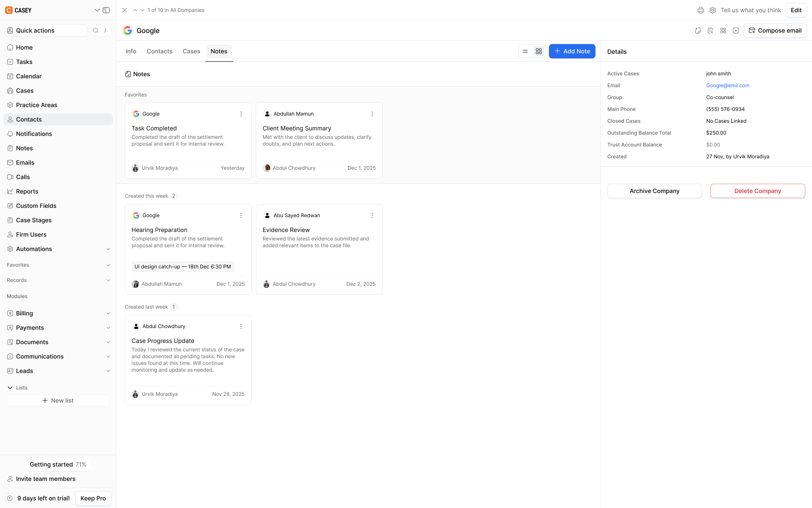Expand the Documents module
The image size is (812, 508).
pyautogui.click(x=108, y=342)
